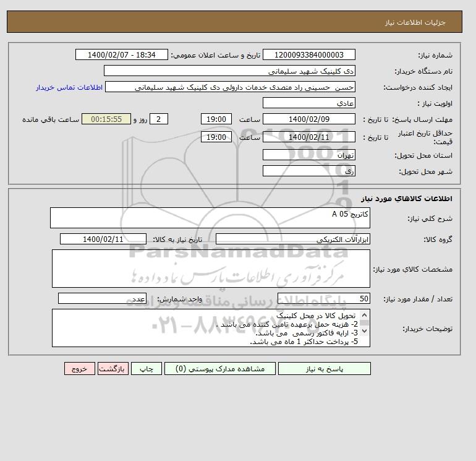Image resolution: width=476 pixels, height=461 pixels.
Task: Click priority field عادی
Action: 308,103
